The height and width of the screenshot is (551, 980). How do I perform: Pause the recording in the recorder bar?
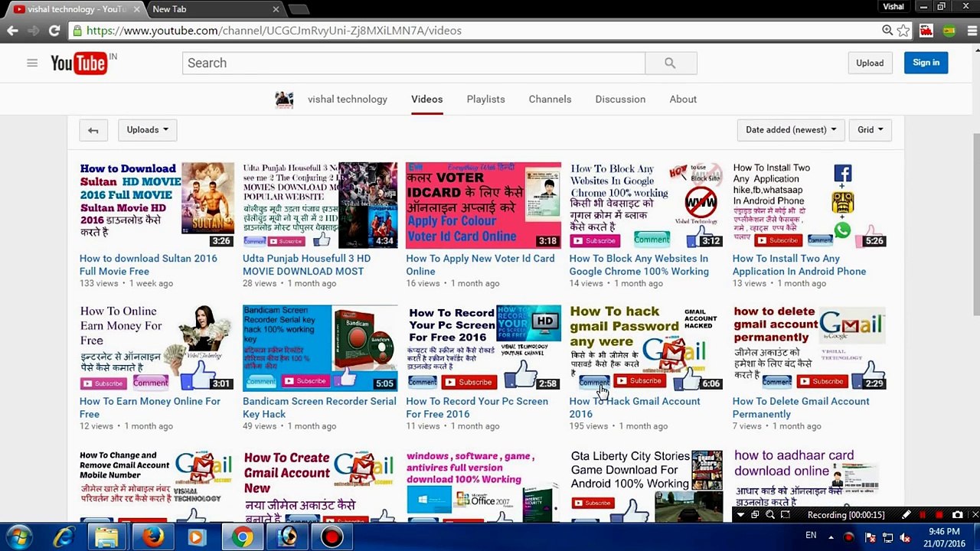click(923, 515)
